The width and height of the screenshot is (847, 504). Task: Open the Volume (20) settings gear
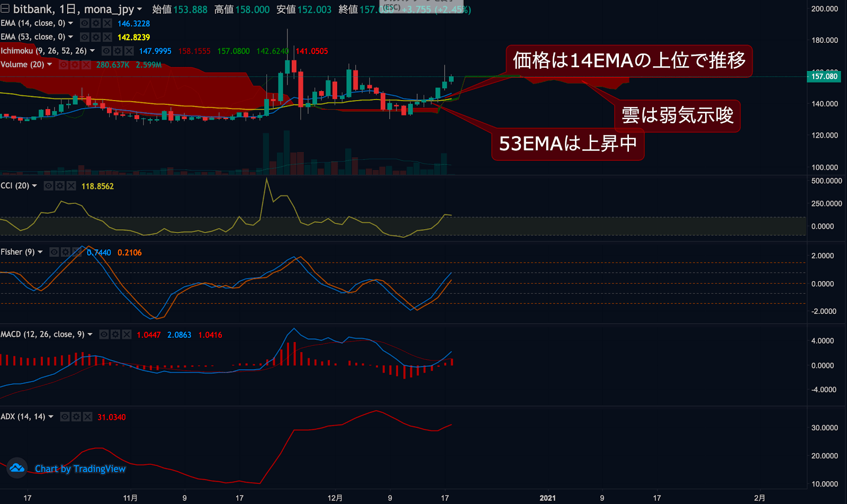pos(75,65)
